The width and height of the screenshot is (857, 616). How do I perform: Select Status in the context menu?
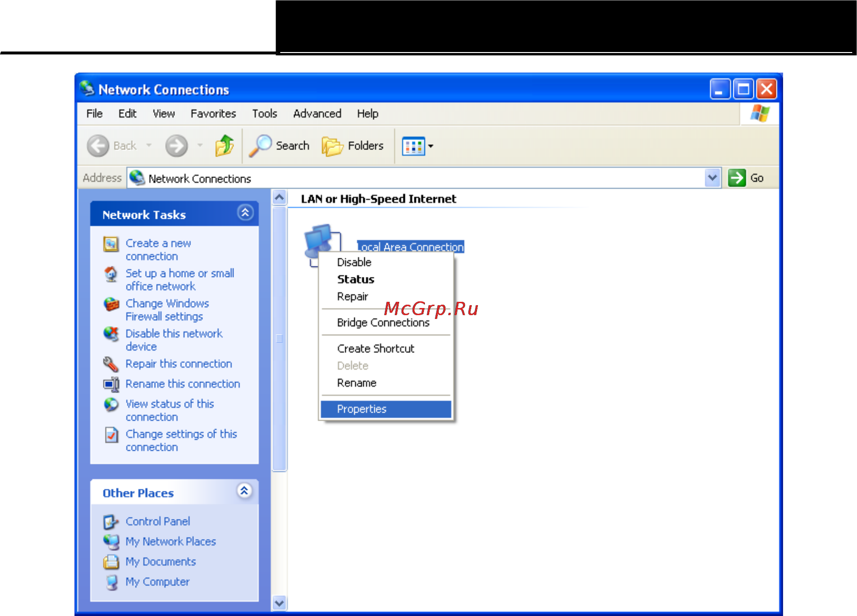[x=386, y=279]
